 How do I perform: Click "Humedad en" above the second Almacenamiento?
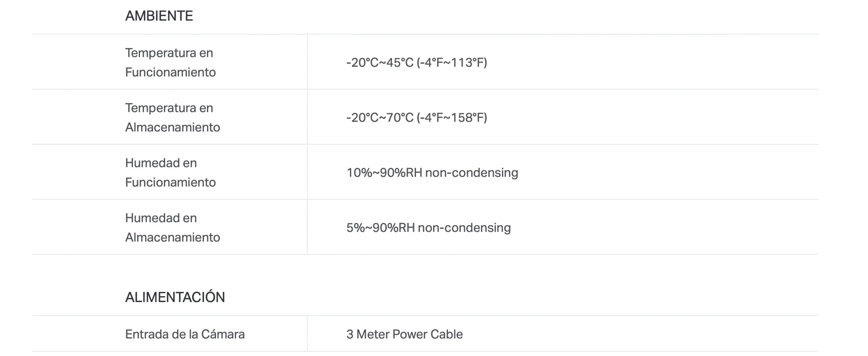161,218
